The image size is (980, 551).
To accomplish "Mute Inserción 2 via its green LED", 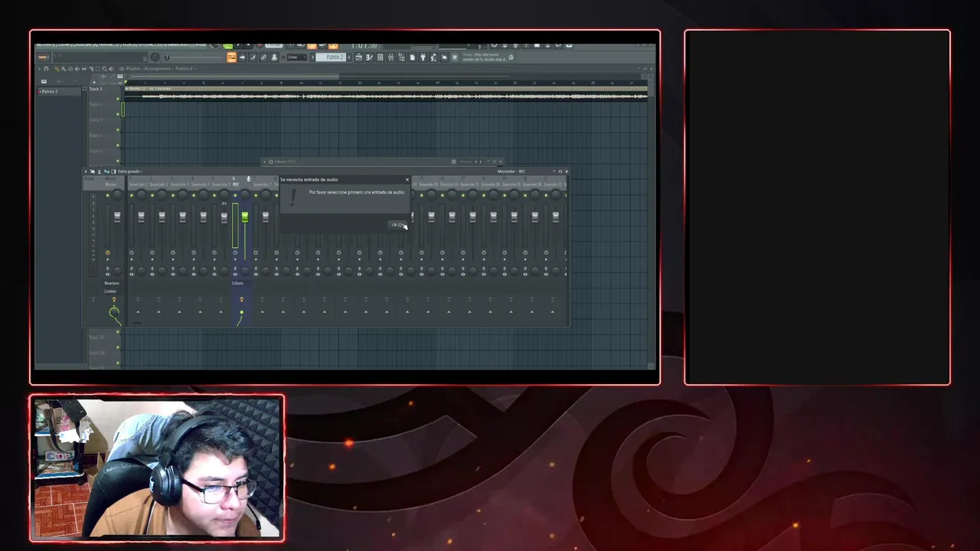I will 152,195.
